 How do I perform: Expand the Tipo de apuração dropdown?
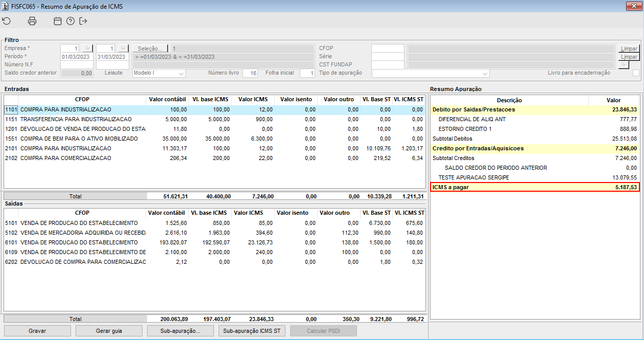pyautogui.click(x=430, y=73)
